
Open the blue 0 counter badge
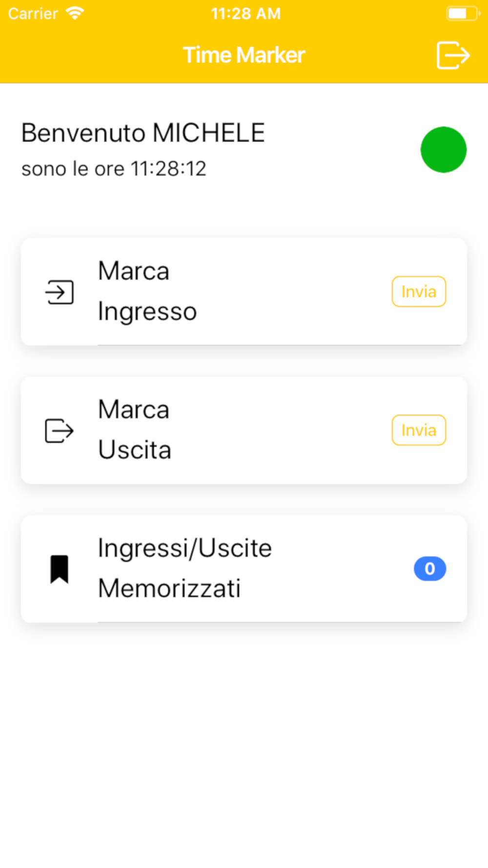430,569
